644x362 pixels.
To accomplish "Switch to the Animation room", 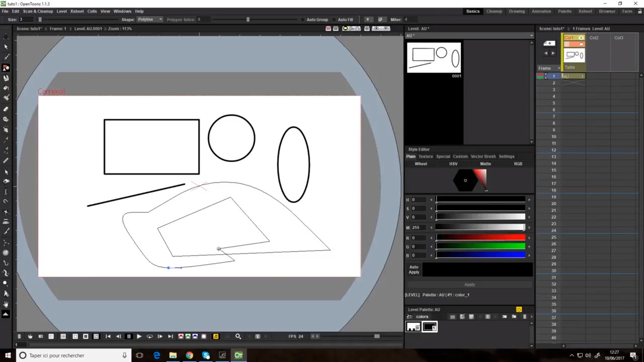I will point(541,11).
